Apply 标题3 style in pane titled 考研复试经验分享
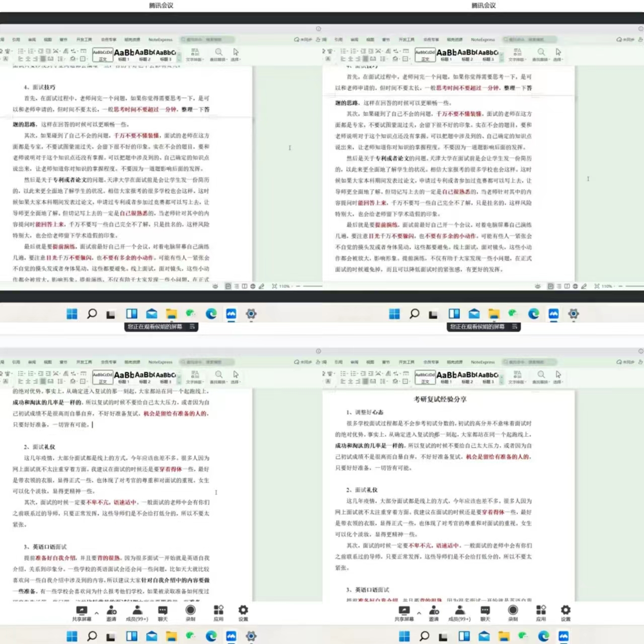 pyautogui.click(x=488, y=377)
